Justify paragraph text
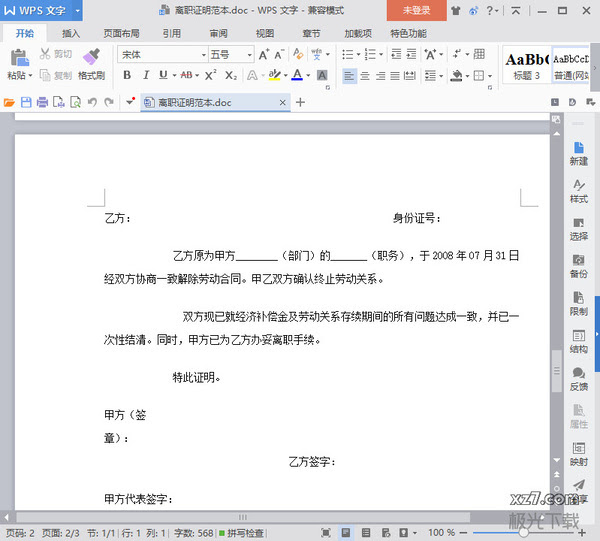Screen dimensions: 600x541 pos(395,76)
